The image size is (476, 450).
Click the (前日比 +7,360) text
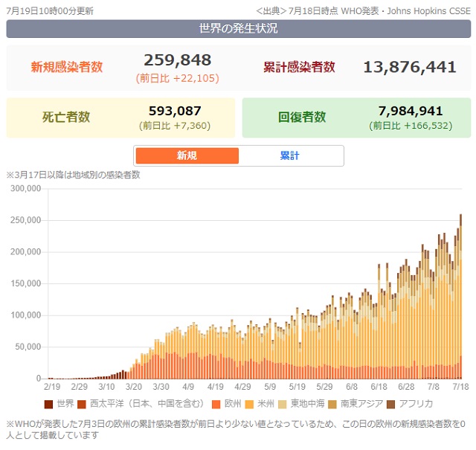tap(175, 126)
